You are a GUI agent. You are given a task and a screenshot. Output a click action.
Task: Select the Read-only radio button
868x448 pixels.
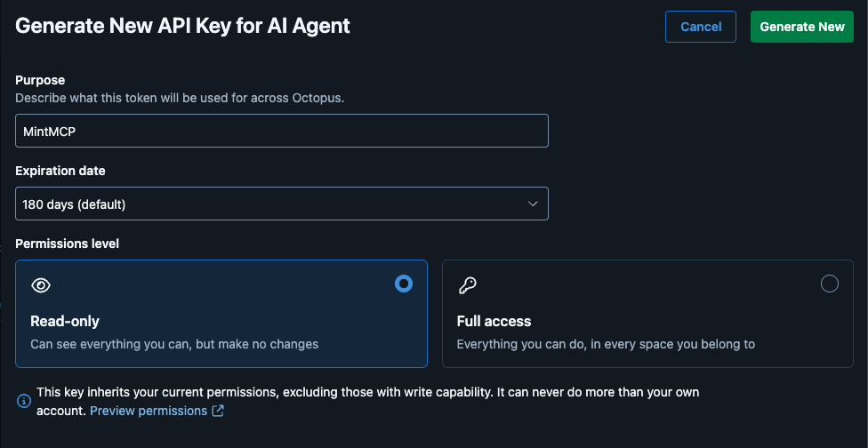click(404, 284)
